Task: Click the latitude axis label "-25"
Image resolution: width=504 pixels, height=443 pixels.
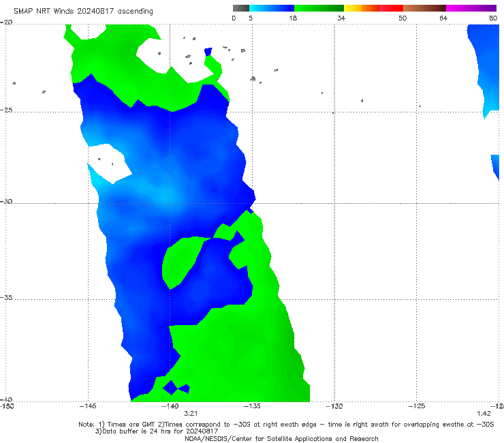Action: [6, 110]
